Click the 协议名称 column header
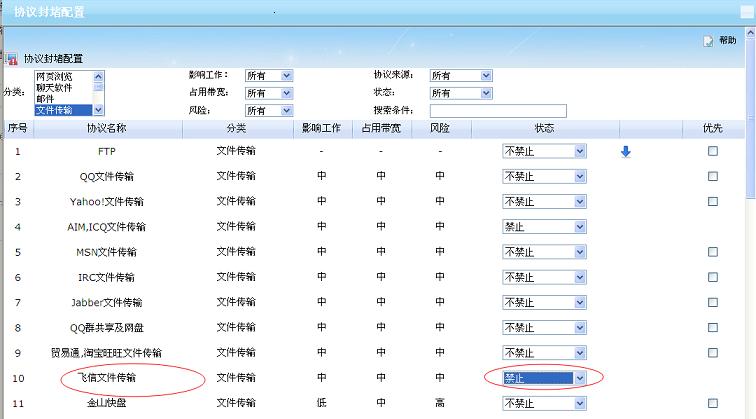Screen dimensions: 756x419 click(106, 129)
